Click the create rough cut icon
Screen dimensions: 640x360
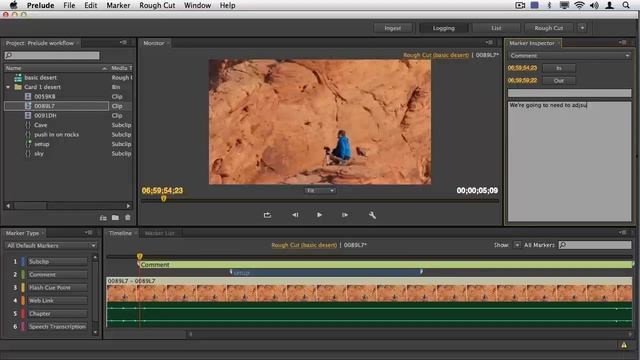103,218
